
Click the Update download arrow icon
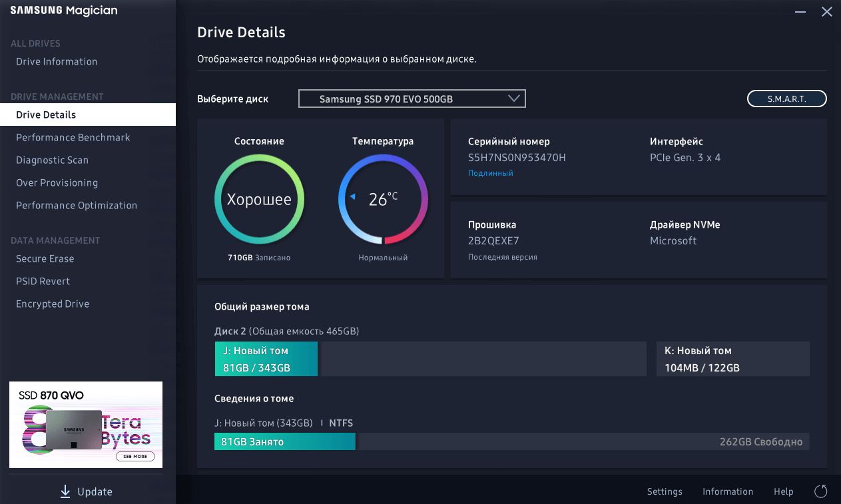pos(65,491)
